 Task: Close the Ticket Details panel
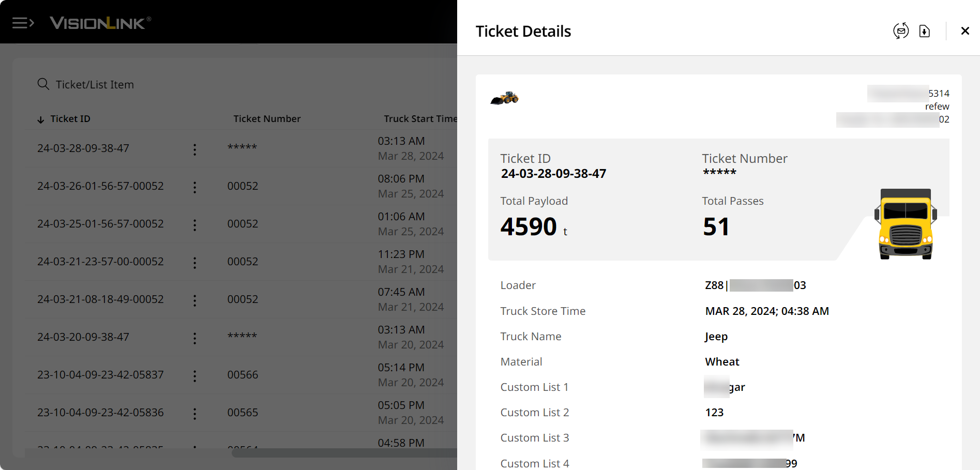[965, 31]
